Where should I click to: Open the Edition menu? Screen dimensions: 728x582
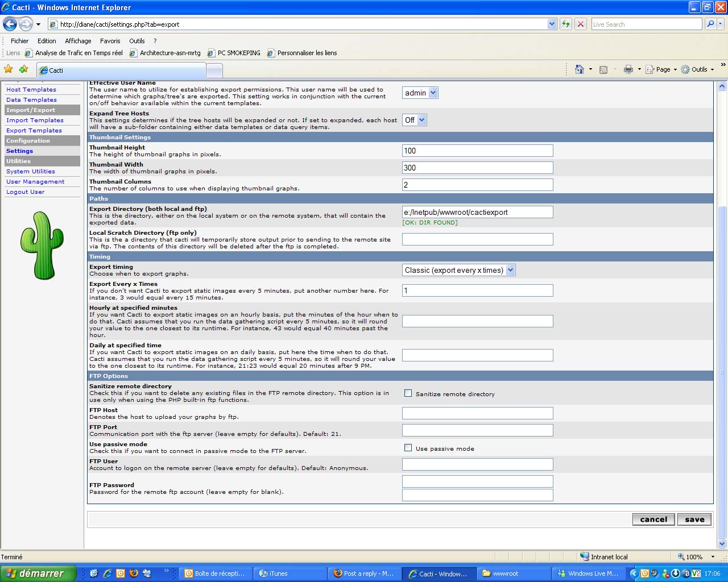point(47,41)
